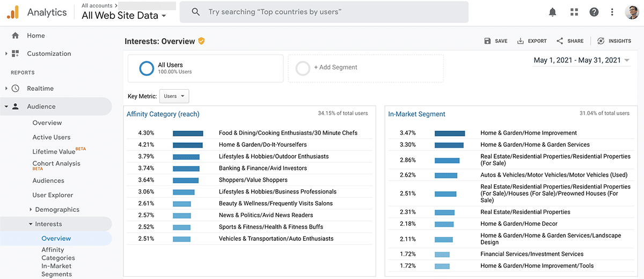Click the user profile avatar
The width and height of the screenshot is (644, 279).
point(632,12)
